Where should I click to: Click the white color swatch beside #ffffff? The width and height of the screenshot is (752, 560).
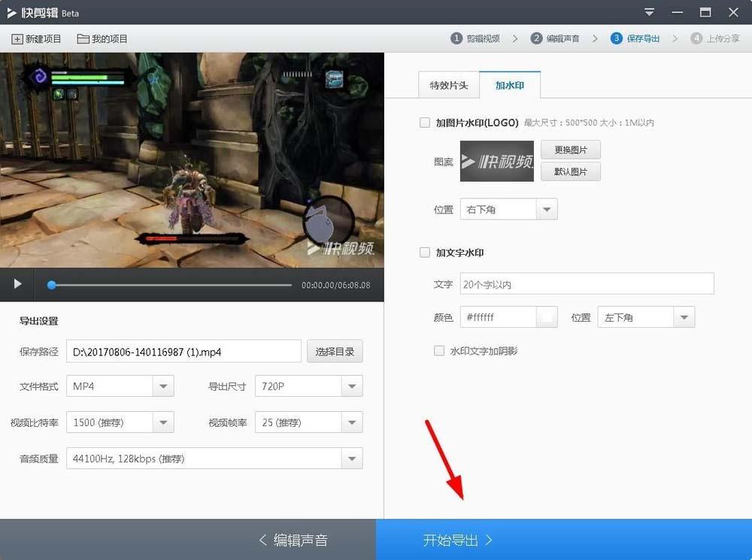(549, 316)
